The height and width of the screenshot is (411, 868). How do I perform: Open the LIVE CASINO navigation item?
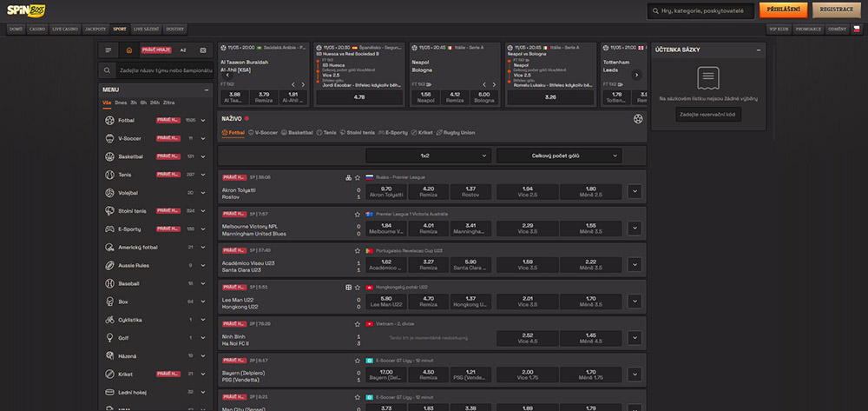click(x=65, y=29)
